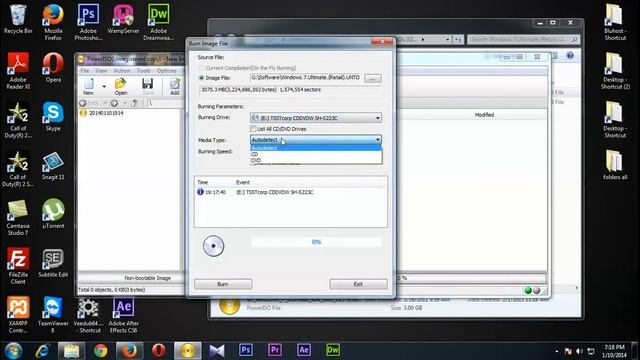The image size is (640, 360).
Task: Open Options menu in PowerISO
Action: 167,71
